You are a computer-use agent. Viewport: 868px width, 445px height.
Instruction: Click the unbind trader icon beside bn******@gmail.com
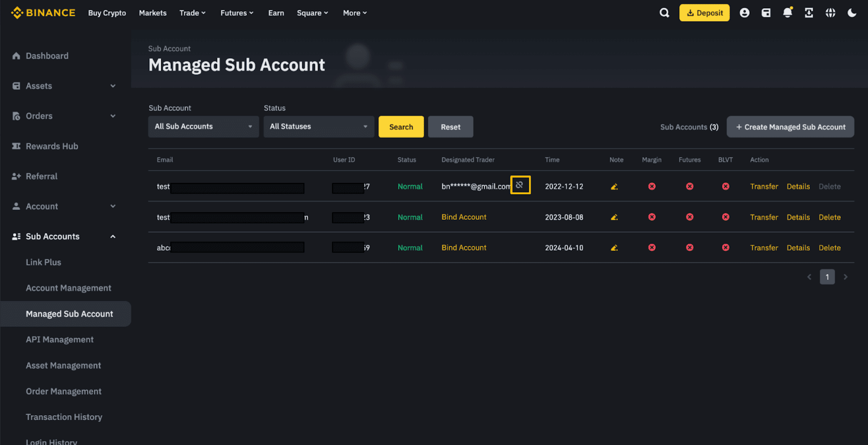click(520, 185)
